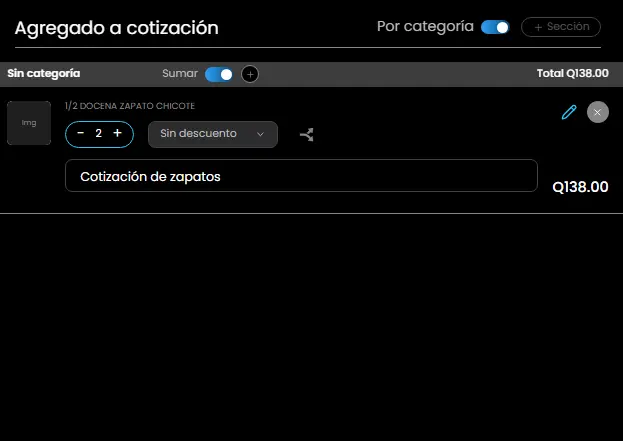Click the + Sección button
This screenshot has width=623, height=441.
(561, 27)
